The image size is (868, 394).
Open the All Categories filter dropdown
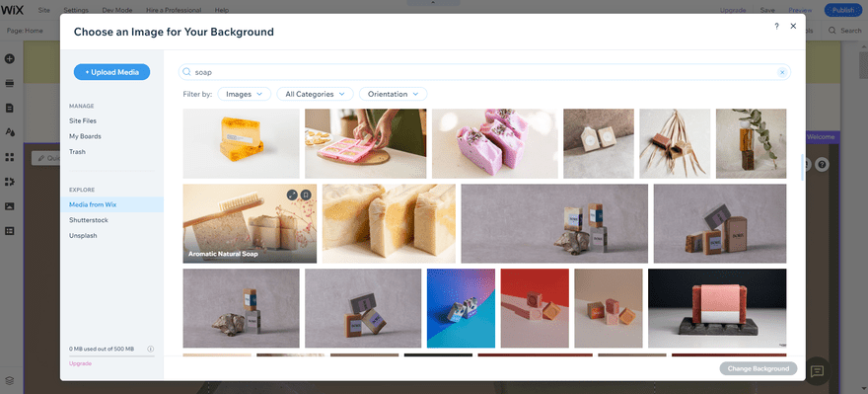(315, 94)
